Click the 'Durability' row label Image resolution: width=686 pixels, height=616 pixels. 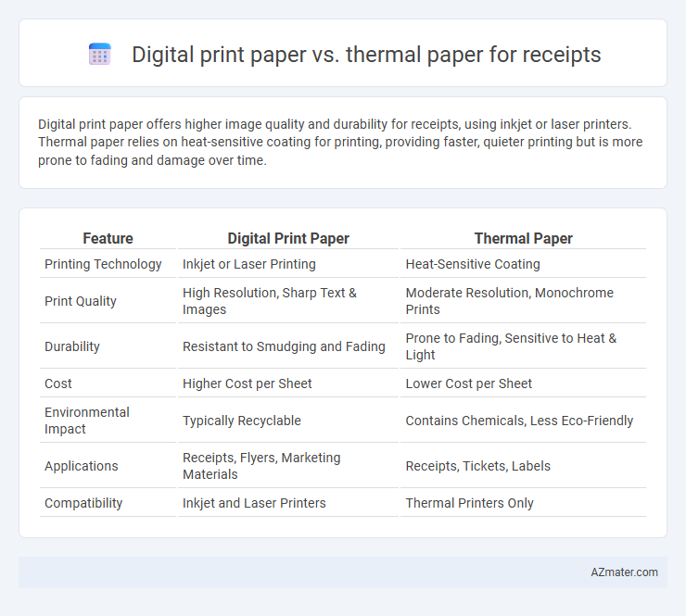72,346
